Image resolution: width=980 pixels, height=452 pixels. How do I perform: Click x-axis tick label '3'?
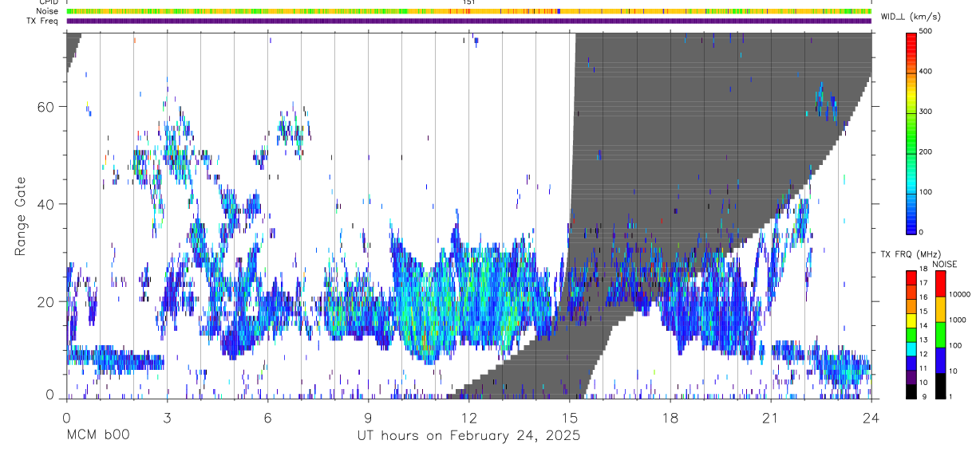click(x=167, y=418)
